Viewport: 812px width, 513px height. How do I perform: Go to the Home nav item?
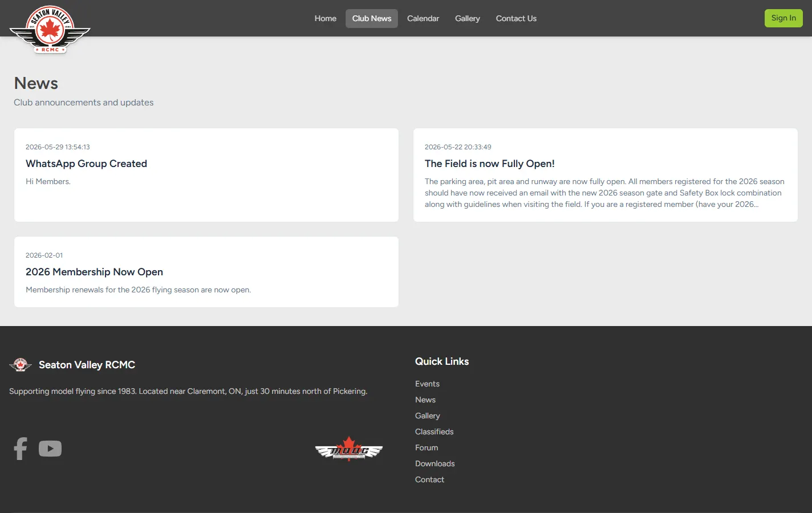326,18
